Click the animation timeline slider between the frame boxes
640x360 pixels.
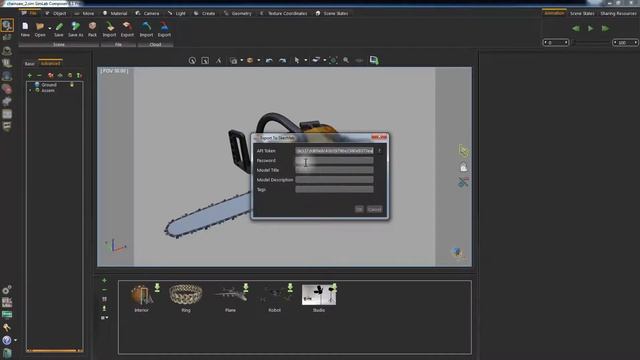(x=591, y=42)
